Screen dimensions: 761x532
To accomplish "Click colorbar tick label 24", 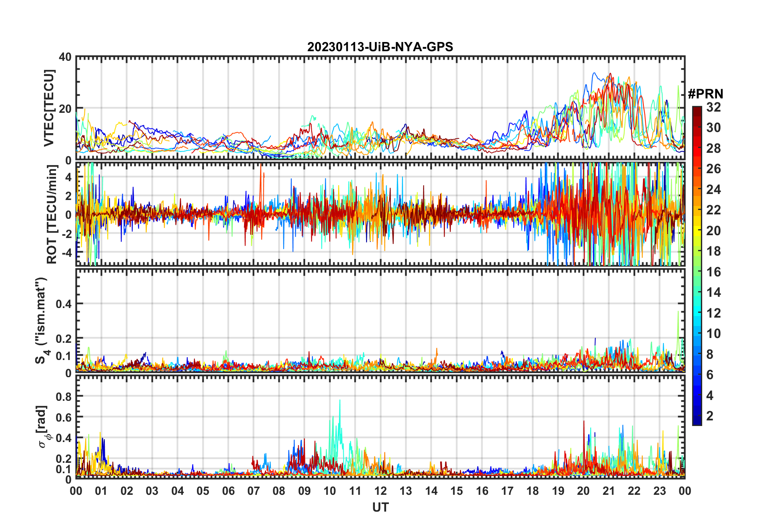I will 713,190.
